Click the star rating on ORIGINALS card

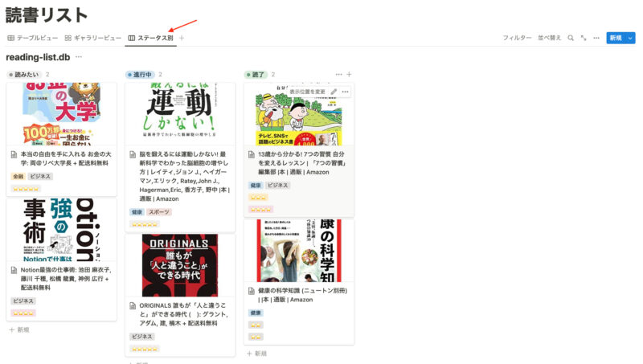click(x=145, y=349)
